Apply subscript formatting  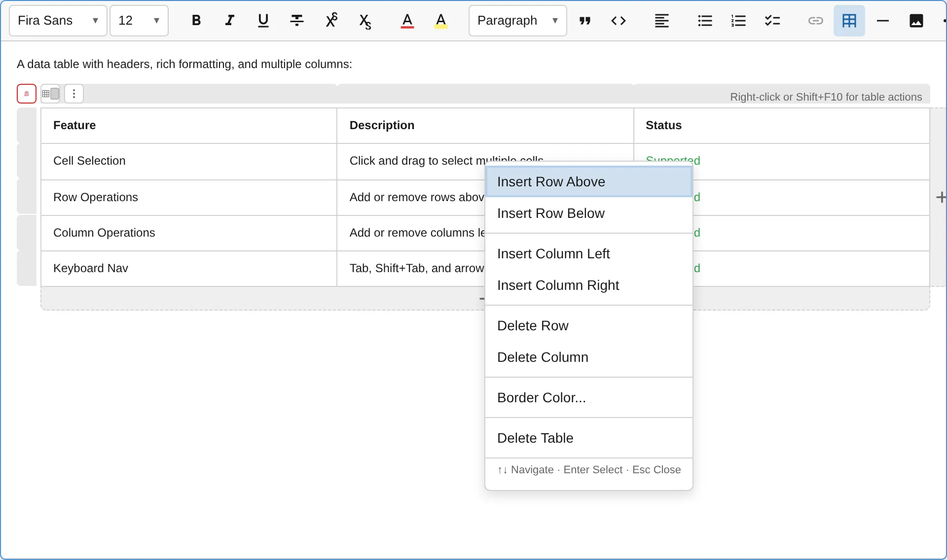[x=365, y=21]
